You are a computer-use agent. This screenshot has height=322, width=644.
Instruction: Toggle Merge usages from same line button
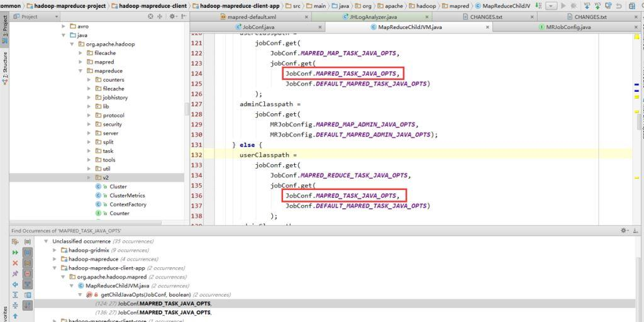pyautogui.click(x=28, y=284)
